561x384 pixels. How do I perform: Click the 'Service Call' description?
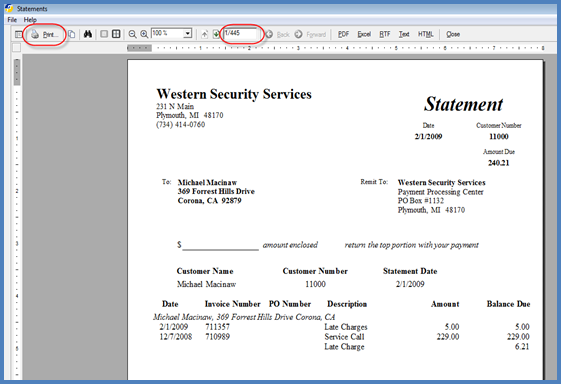[x=344, y=337]
